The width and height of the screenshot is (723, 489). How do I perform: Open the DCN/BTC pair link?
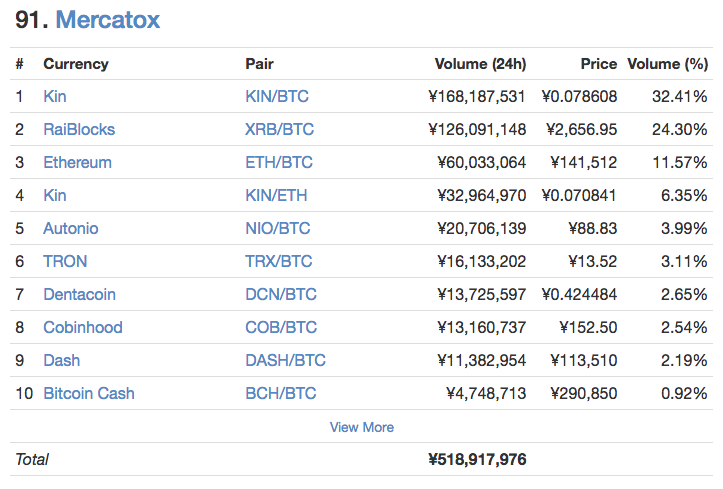[281, 295]
